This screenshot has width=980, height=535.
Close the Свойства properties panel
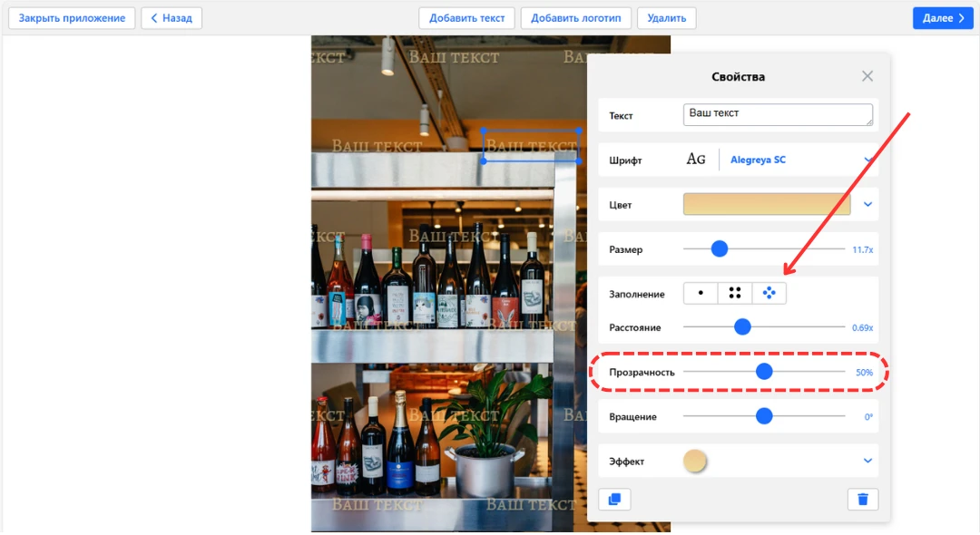[x=867, y=76]
